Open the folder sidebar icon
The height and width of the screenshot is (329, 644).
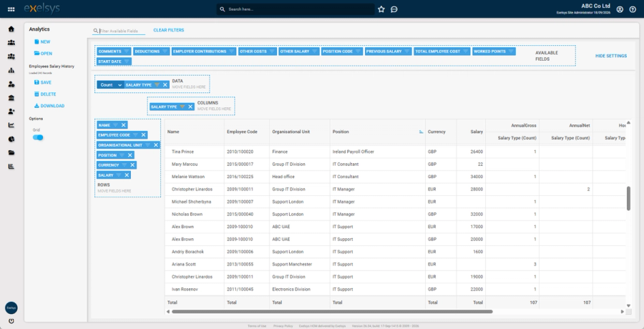[x=11, y=153]
